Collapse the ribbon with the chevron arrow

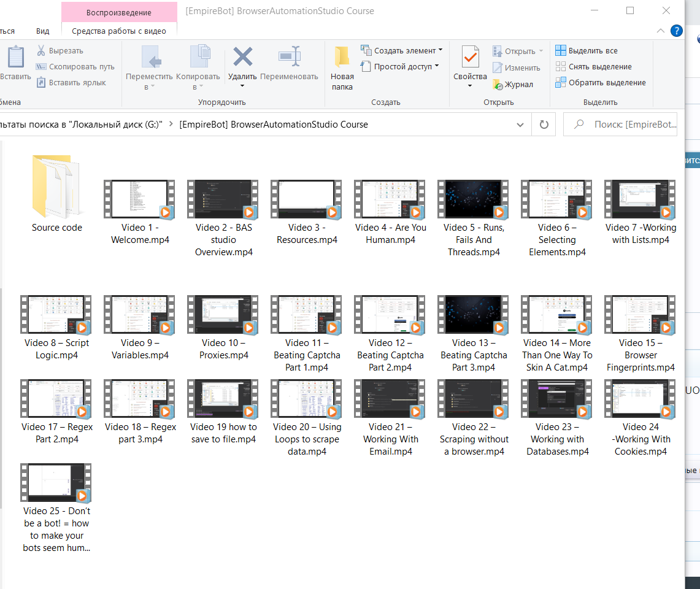pyautogui.click(x=660, y=31)
